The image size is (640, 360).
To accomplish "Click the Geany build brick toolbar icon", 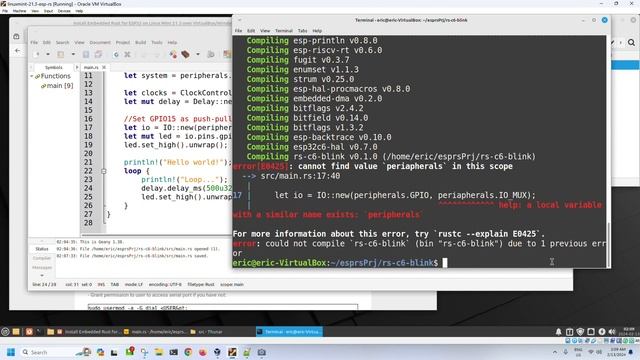I will click(x=186, y=54).
